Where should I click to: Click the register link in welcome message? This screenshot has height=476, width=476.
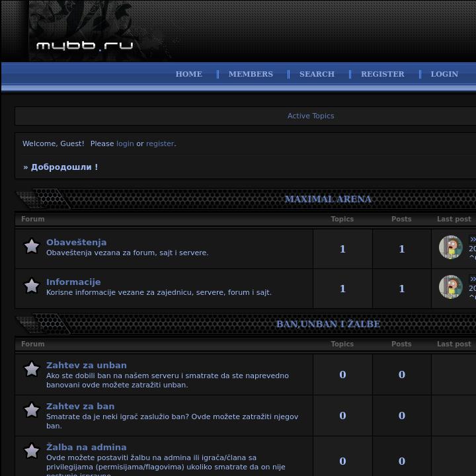160,143
